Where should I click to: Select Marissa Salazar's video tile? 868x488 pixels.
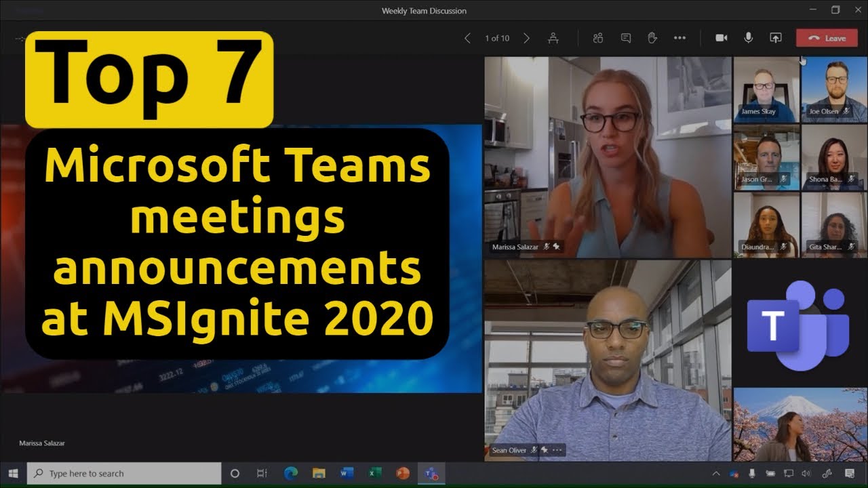[608, 157]
